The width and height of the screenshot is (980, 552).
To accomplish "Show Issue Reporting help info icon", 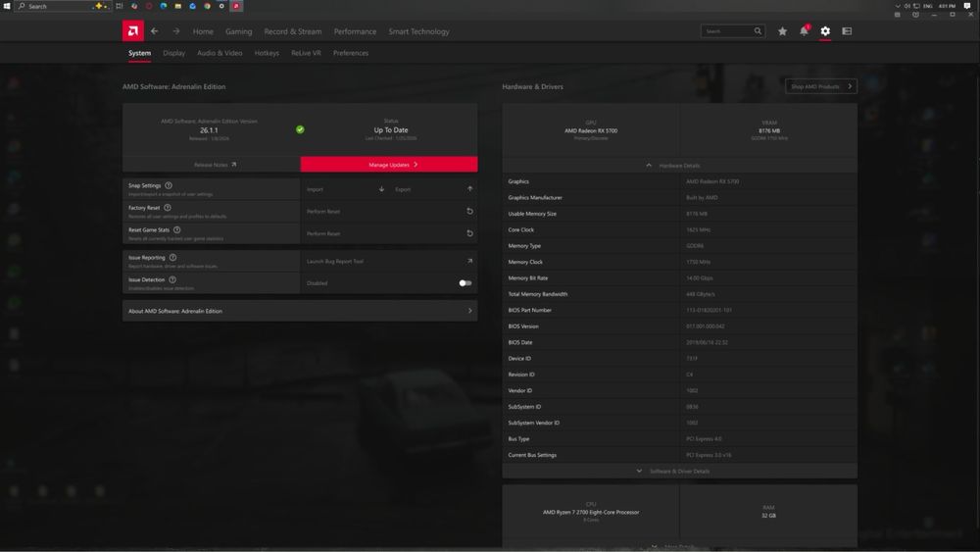I will point(172,258).
